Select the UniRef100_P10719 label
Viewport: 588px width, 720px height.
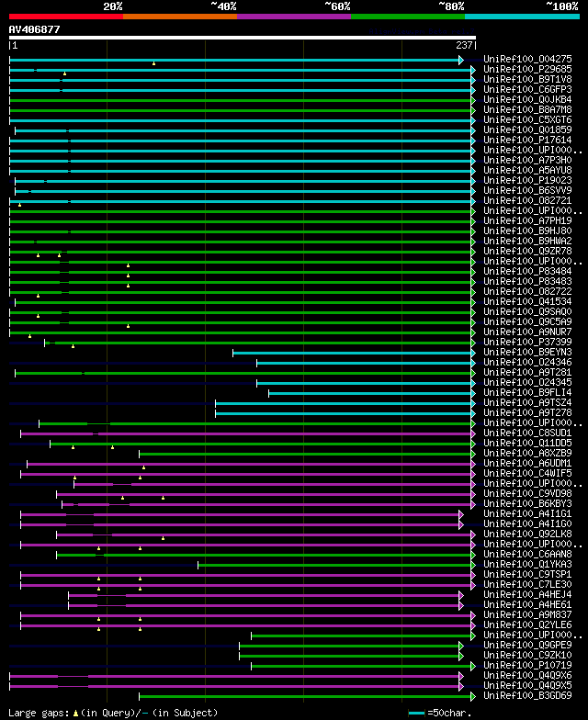pos(527,665)
